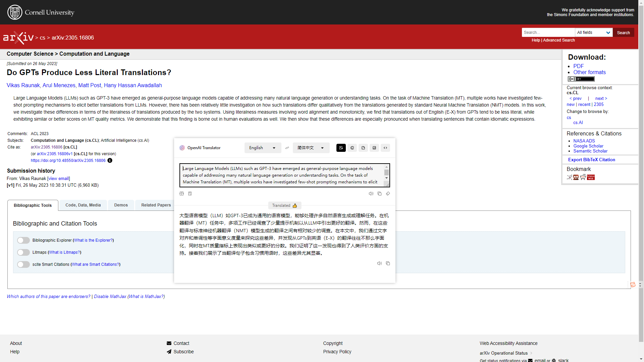Select the Translate mode button
Image resolution: width=644 pixels, height=362 pixels.
(341, 148)
